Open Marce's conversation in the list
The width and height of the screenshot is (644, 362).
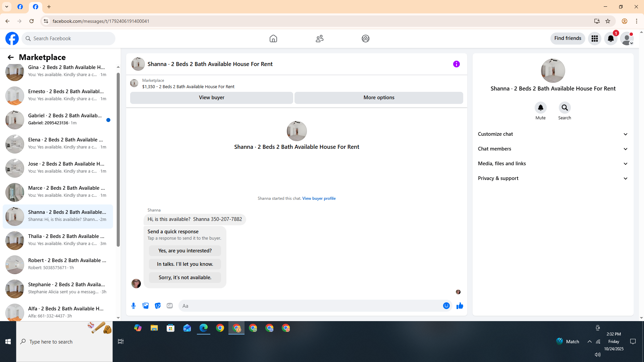(58, 192)
